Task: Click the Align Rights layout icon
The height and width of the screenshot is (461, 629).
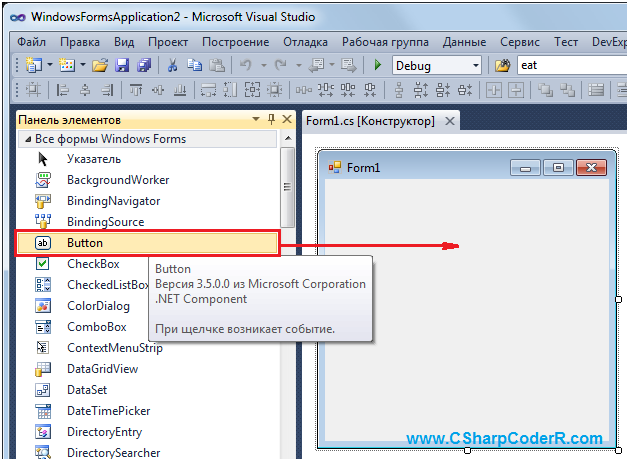Action: [x=107, y=90]
